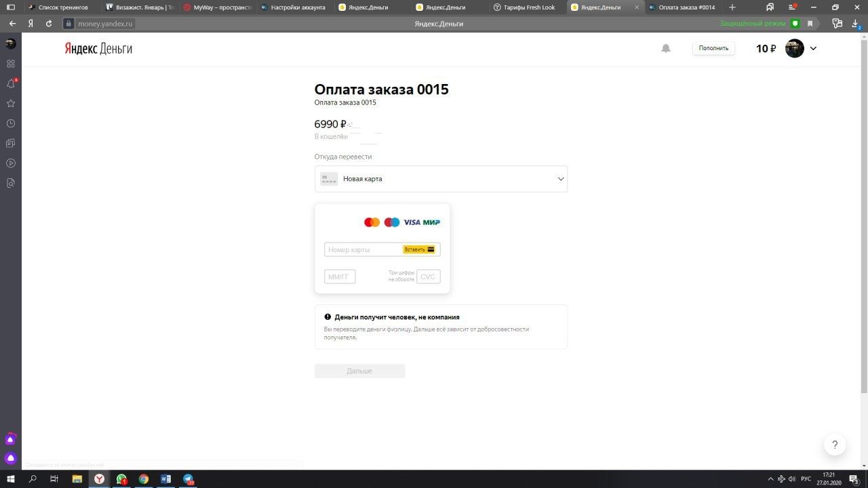Image resolution: width=868 pixels, height=488 pixels.
Task: Open the Новая карта payment source dropdown
Action: [x=441, y=179]
